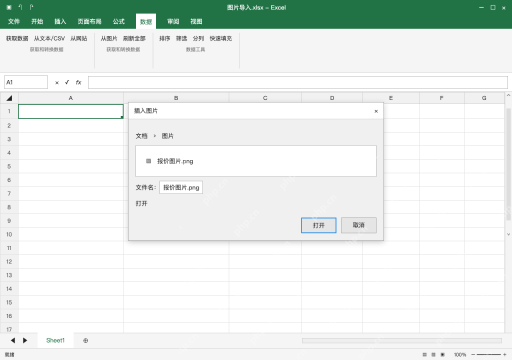Viewport: 512px width, 360px height.
Task: Click row header 14
Action: tap(9, 289)
